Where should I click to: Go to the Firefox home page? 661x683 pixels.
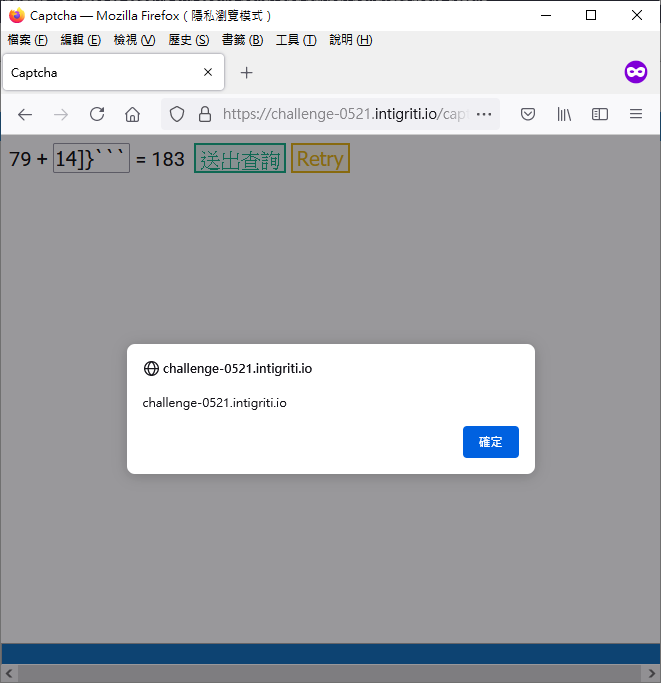[132, 115]
